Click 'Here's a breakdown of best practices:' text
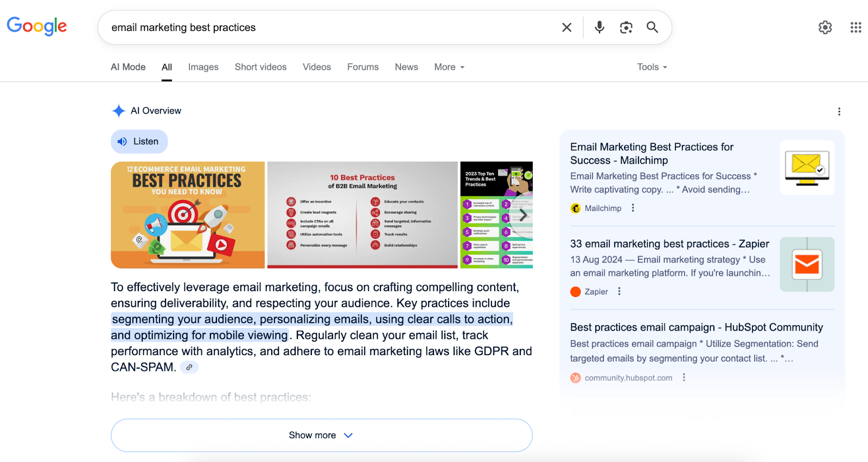The width and height of the screenshot is (868, 462). 211,397
